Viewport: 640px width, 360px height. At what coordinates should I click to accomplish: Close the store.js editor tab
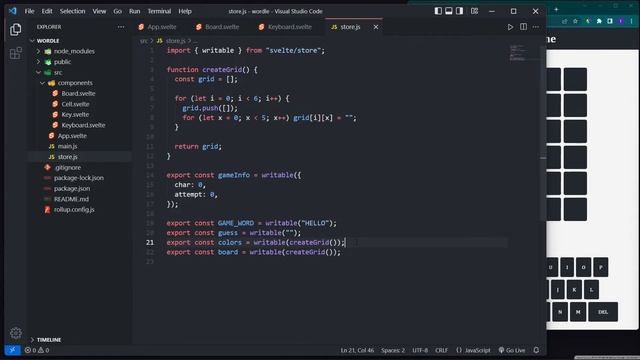[x=376, y=27]
